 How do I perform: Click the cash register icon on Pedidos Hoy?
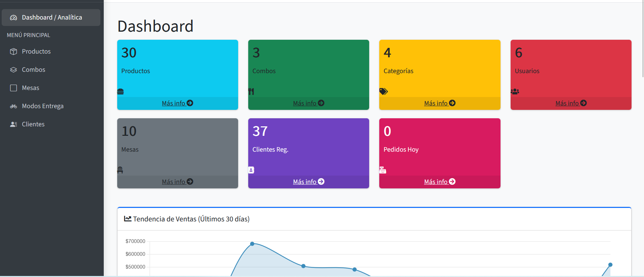[383, 170]
